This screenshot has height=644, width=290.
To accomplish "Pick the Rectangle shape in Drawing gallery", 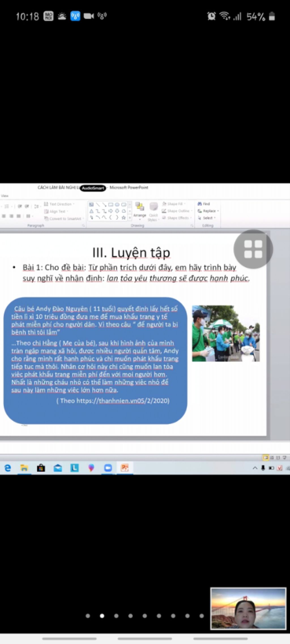I will pos(110,204).
